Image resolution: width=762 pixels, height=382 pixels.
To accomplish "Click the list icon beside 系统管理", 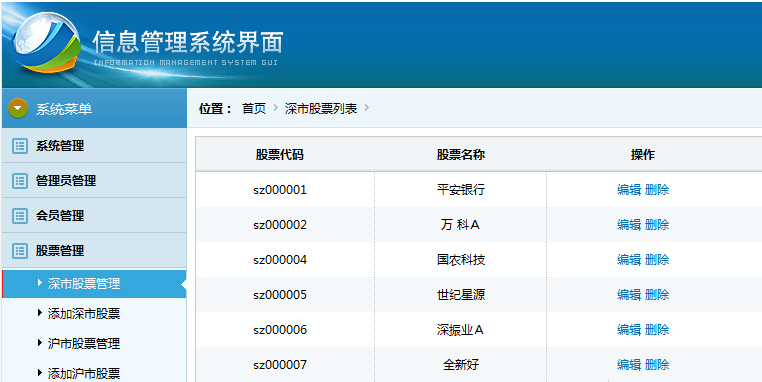I will coord(20,146).
